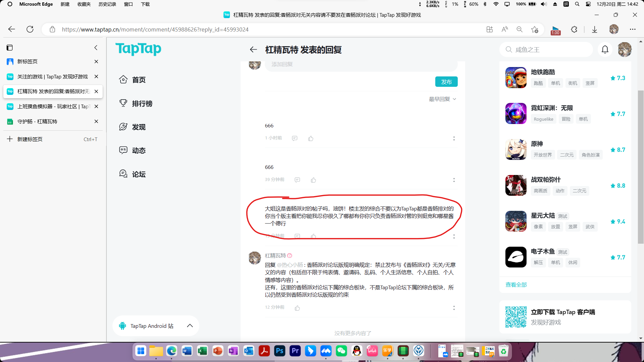This screenshot has height=362, width=644.
Task: Open the 论坛 forum page
Action: point(132,174)
